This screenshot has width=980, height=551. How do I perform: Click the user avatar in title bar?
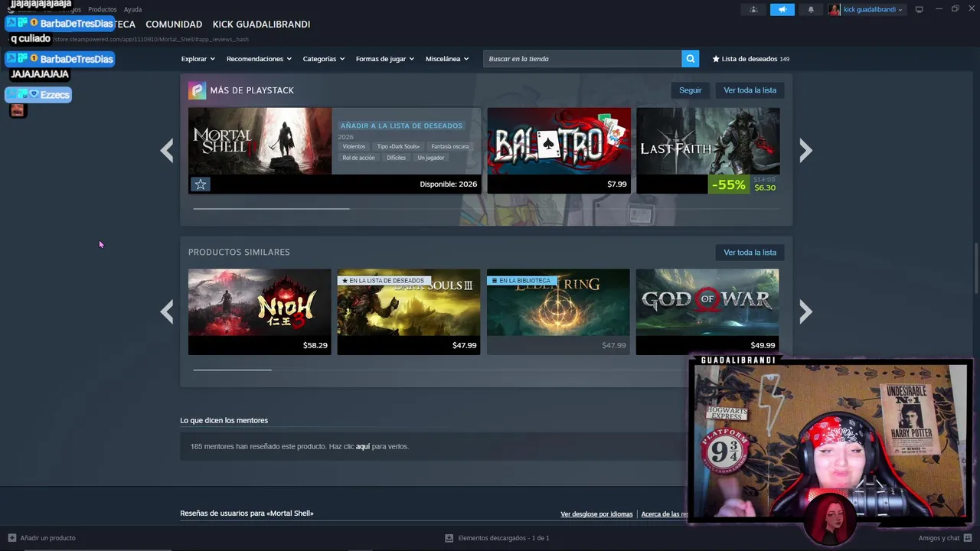tap(834, 10)
